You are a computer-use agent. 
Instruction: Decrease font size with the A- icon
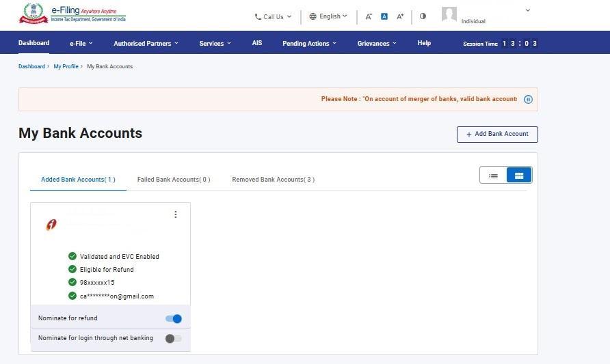pyautogui.click(x=369, y=16)
